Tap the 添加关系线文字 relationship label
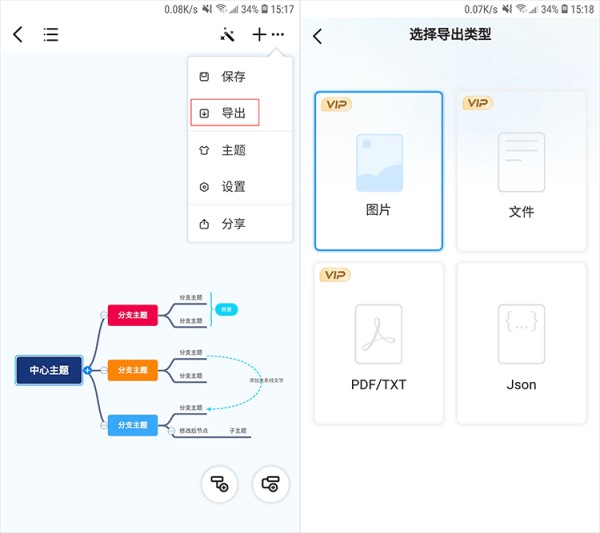The height and width of the screenshot is (533, 600). (266, 380)
